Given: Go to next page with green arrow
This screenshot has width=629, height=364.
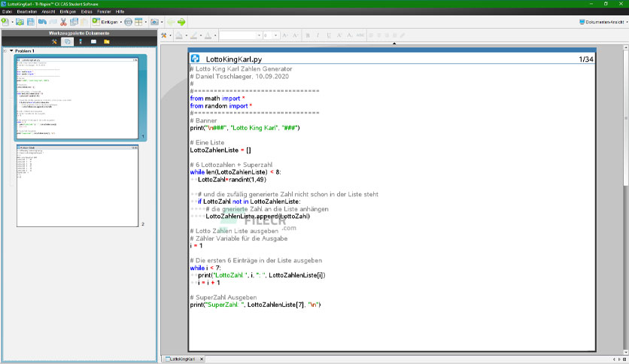Looking at the screenshot, I should [x=181, y=22].
